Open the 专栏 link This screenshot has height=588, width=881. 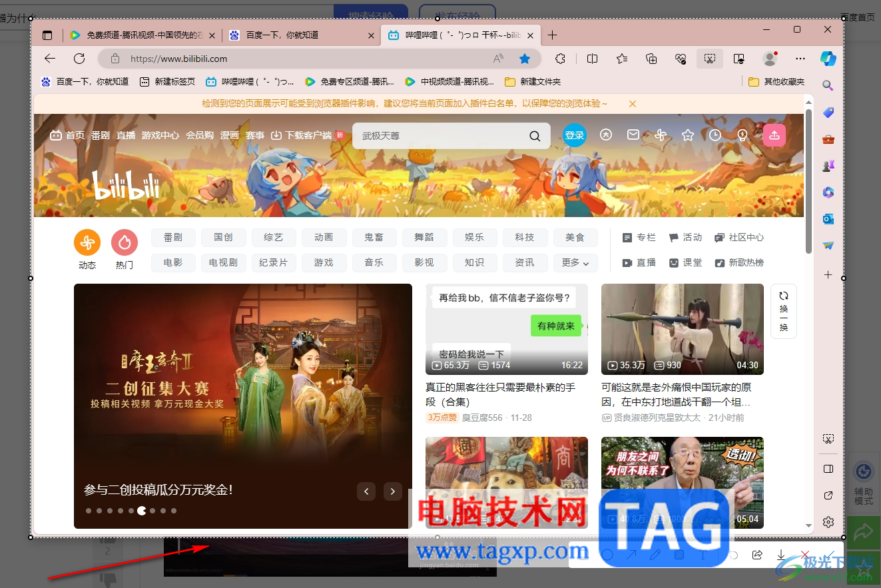639,238
